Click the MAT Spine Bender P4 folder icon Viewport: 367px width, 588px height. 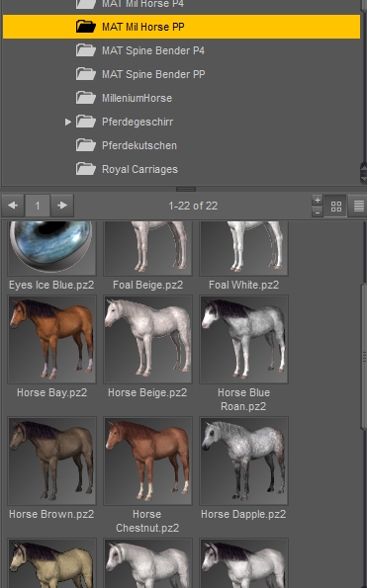85,50
